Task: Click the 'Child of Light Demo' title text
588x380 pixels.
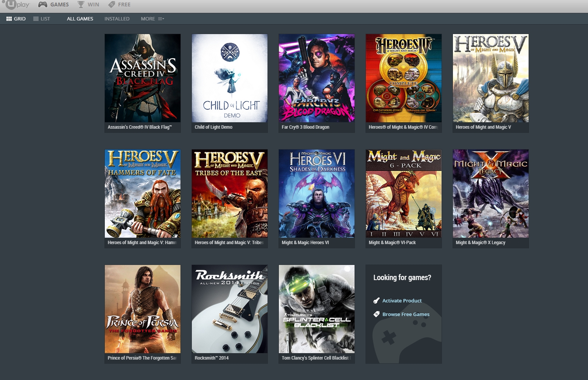Action: click(x=213, y=127)
